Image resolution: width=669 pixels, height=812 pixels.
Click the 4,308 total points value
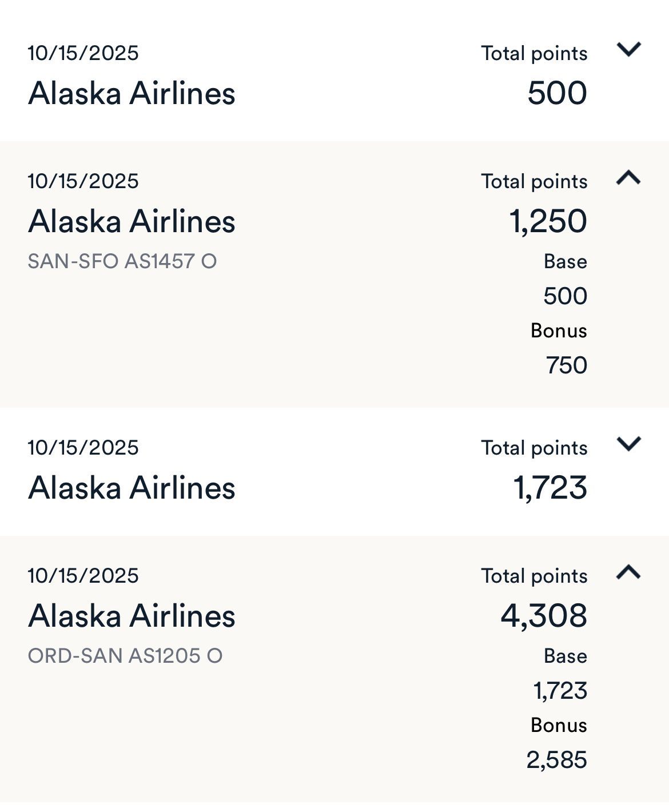[544, 616]
